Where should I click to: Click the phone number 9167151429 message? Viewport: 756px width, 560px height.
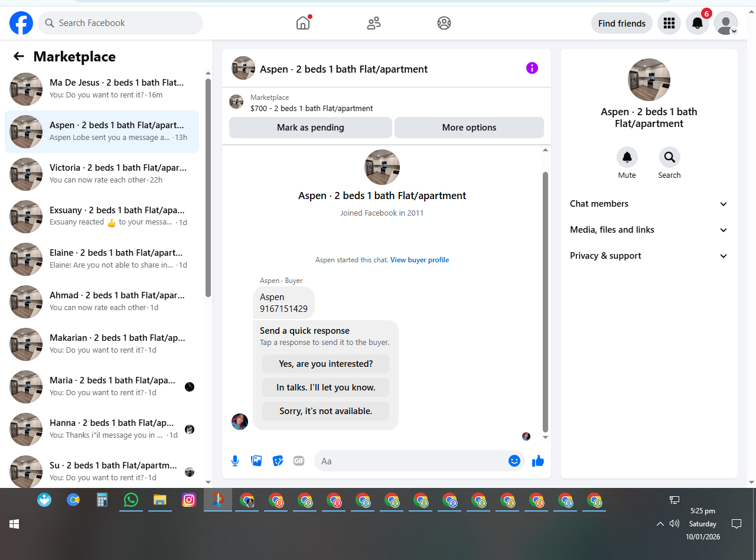pos(283,303)
